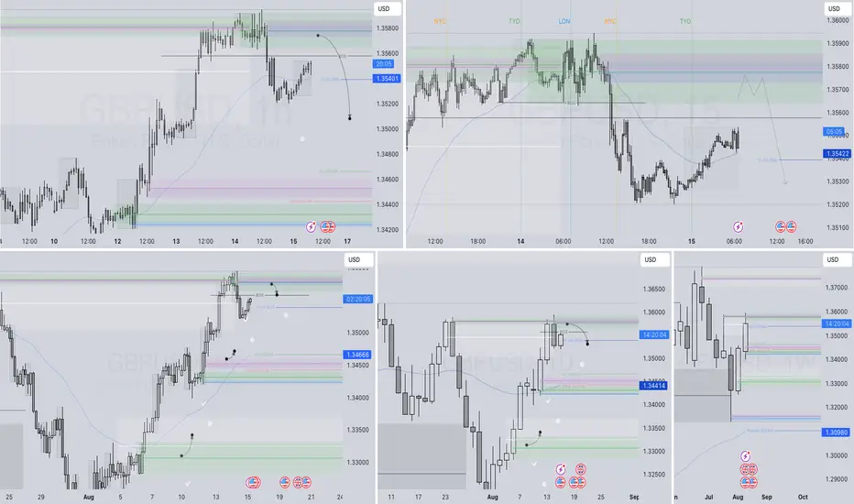Select the Sep time axis label on the 1.30980 chart
854x504 pixels.
[766, 497]
